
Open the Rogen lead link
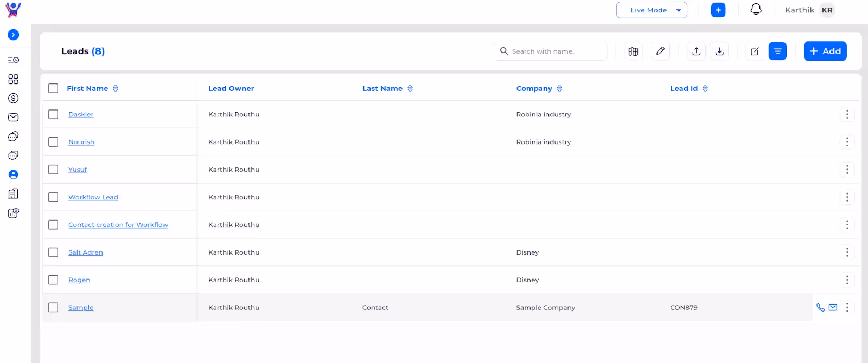[79, 280]
